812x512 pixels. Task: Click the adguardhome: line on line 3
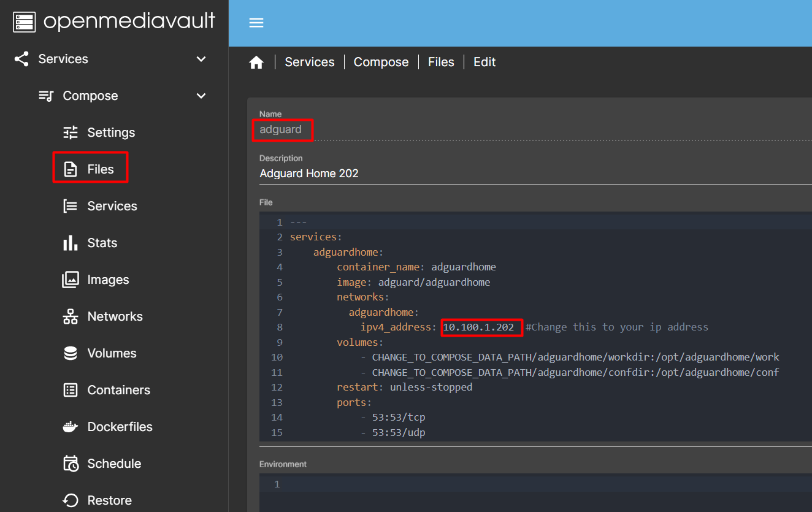348,252
